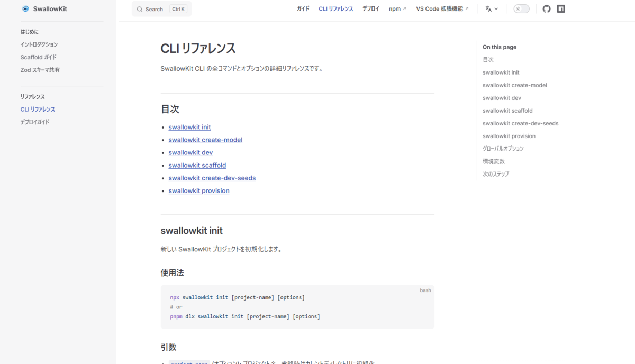Open the ガイド nav item

point(303,9)
